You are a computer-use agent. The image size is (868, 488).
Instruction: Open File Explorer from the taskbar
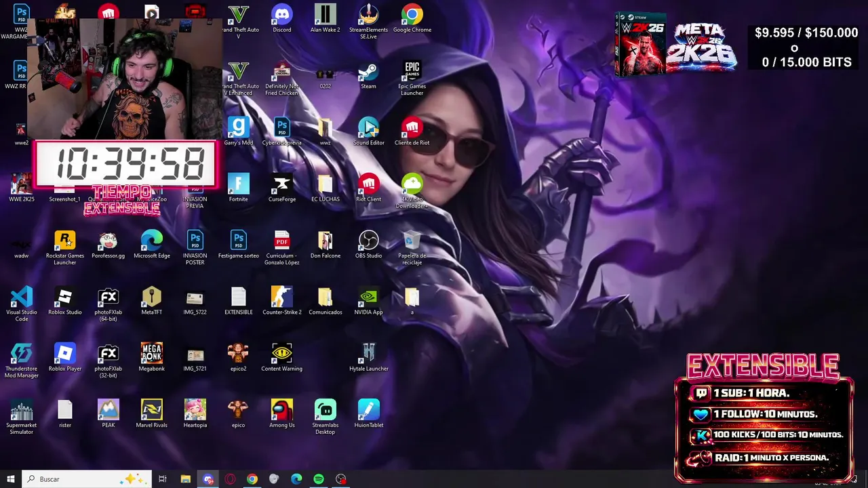pos(185,479)
